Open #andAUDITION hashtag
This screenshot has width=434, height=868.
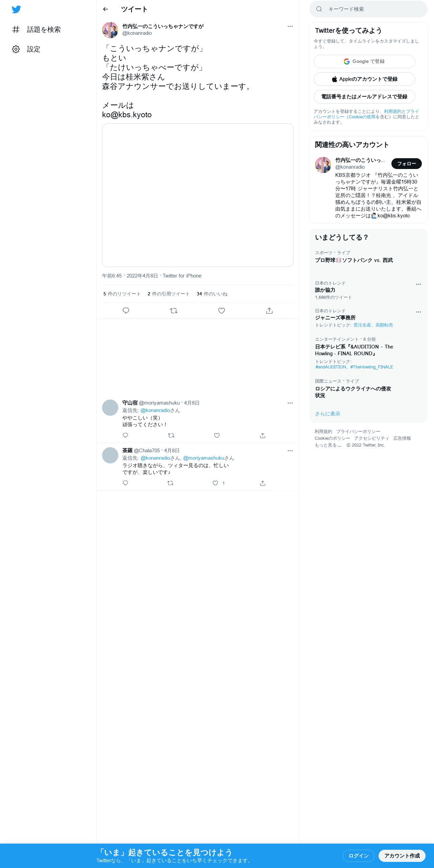pyautogui.click(x=331, y=367)
